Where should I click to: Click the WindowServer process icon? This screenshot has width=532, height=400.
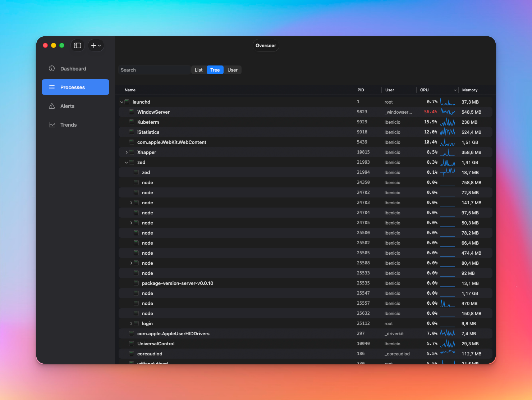coord(131,112)
